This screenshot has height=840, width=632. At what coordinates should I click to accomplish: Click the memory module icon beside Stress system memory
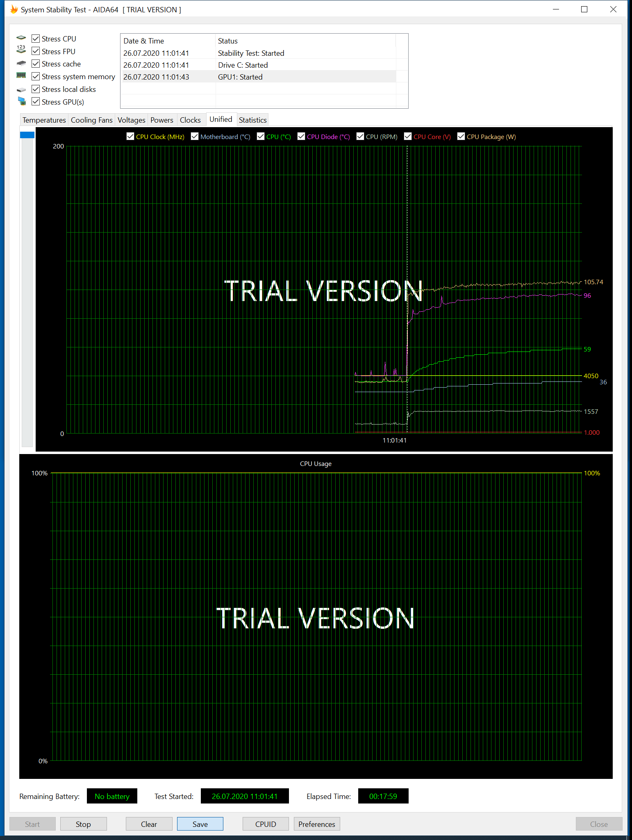pos(21,75)
